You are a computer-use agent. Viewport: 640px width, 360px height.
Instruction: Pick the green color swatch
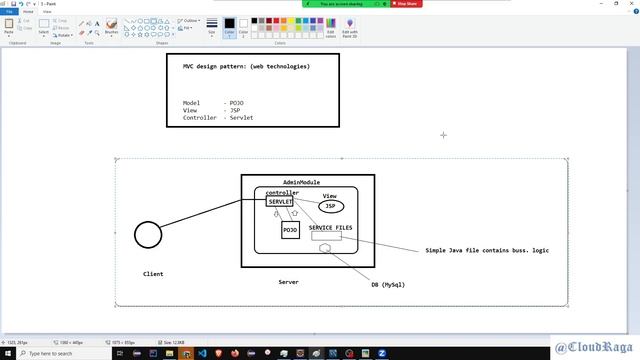298,21
